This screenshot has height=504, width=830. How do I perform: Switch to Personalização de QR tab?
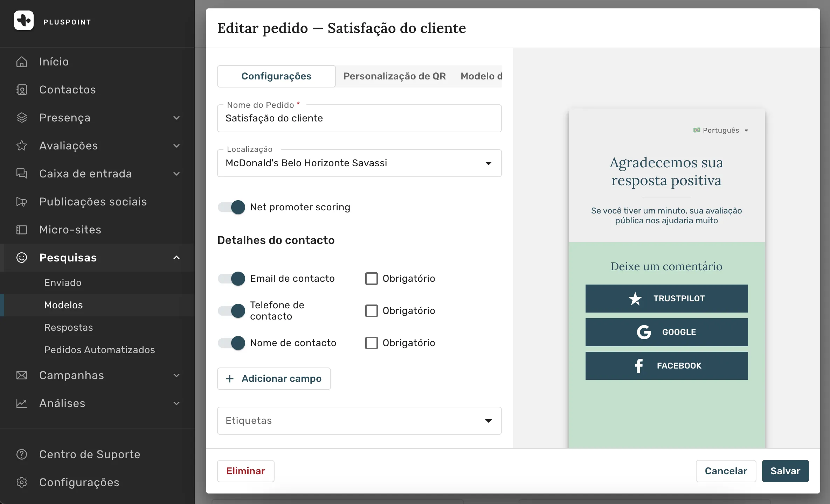(x=395, y=76)
